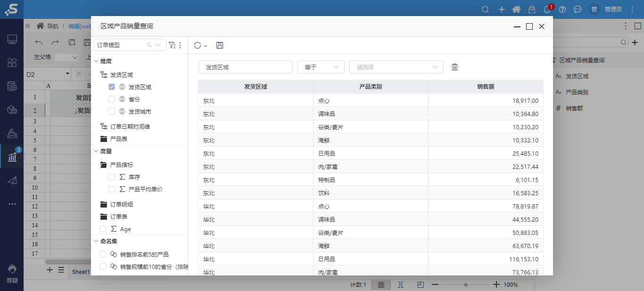Open the global search icon in top bar
The image size is (644, 291).
[x=485, y=9]
